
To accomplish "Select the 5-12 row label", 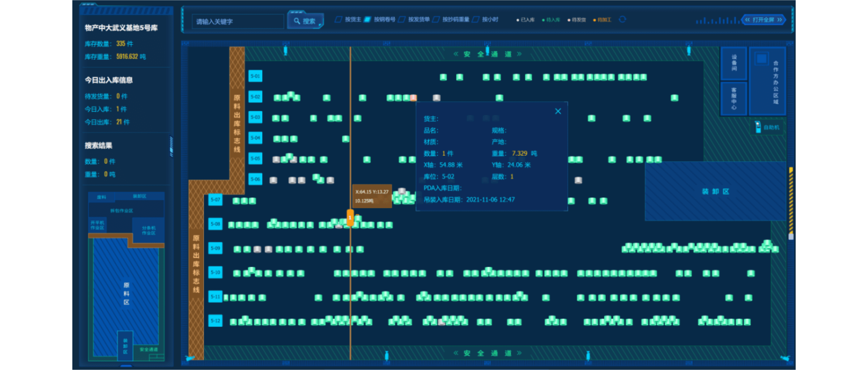I will pos(215,321).
